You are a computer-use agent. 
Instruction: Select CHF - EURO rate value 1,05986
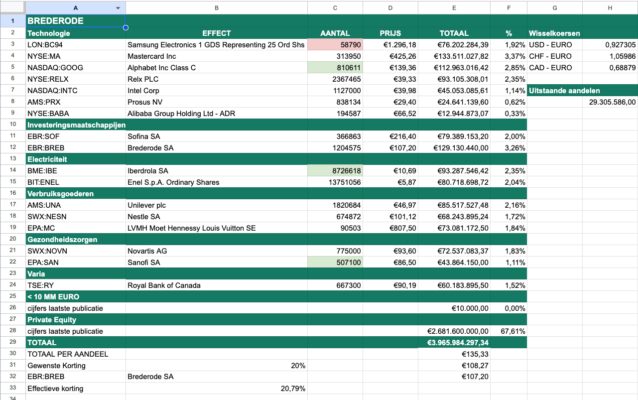pyautogui.click(x=610, y=56)
